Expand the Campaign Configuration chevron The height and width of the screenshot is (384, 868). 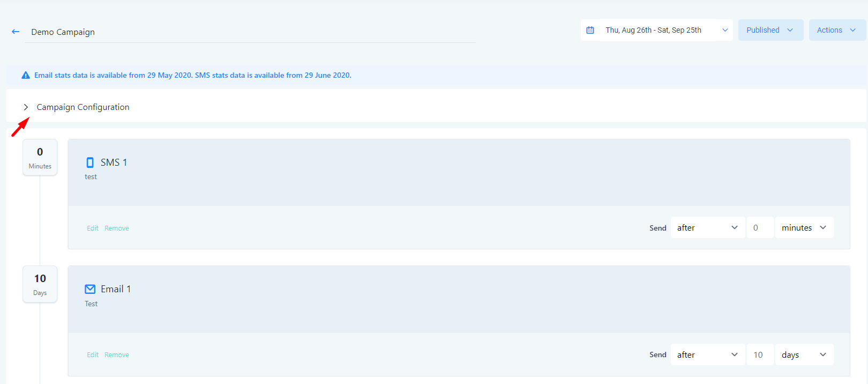coord(26,107)
